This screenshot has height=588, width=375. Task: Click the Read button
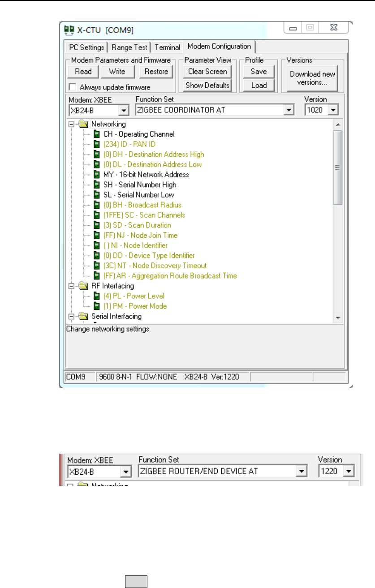83,71
